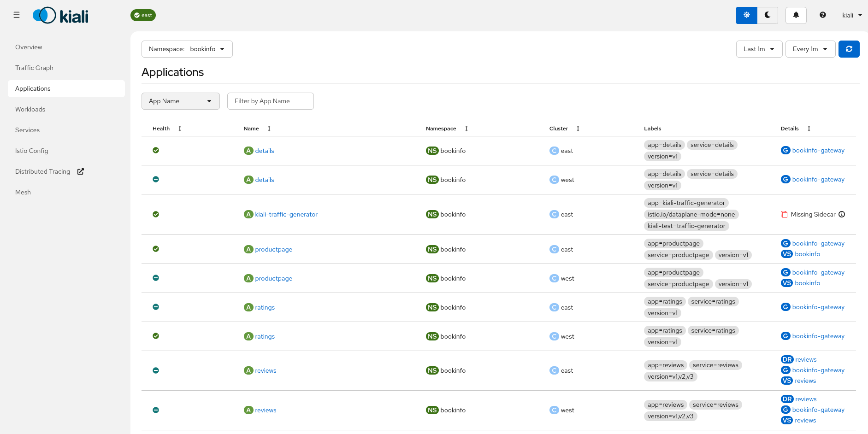Click the east mesh status badge
The image size is (868, 434).
pos(143,15)
